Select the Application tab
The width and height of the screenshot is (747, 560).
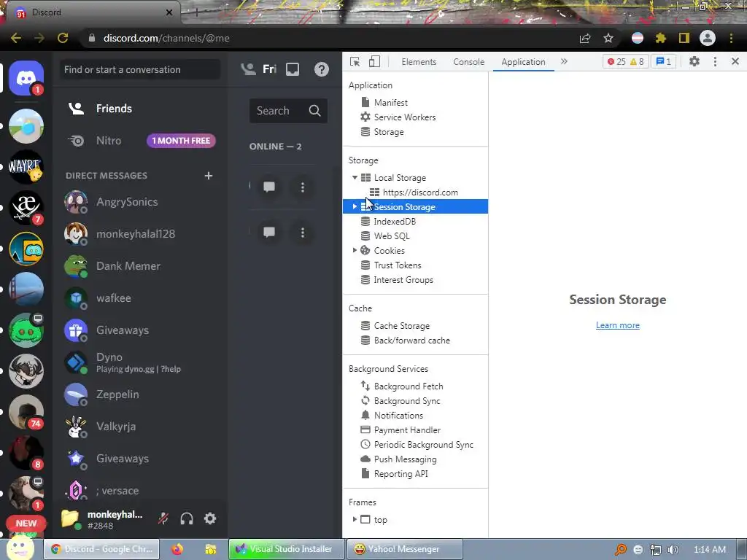523,62
